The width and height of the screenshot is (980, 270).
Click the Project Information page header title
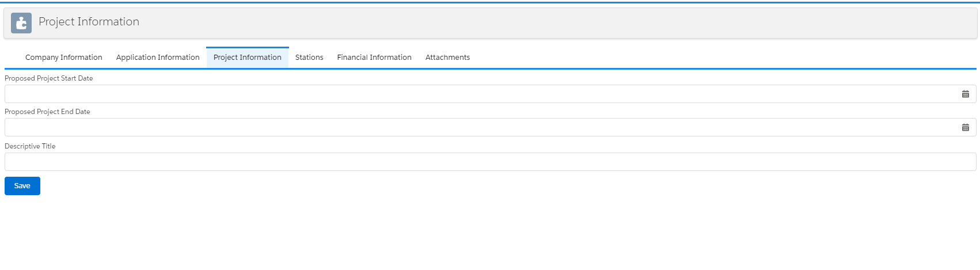tap(89, 22)
